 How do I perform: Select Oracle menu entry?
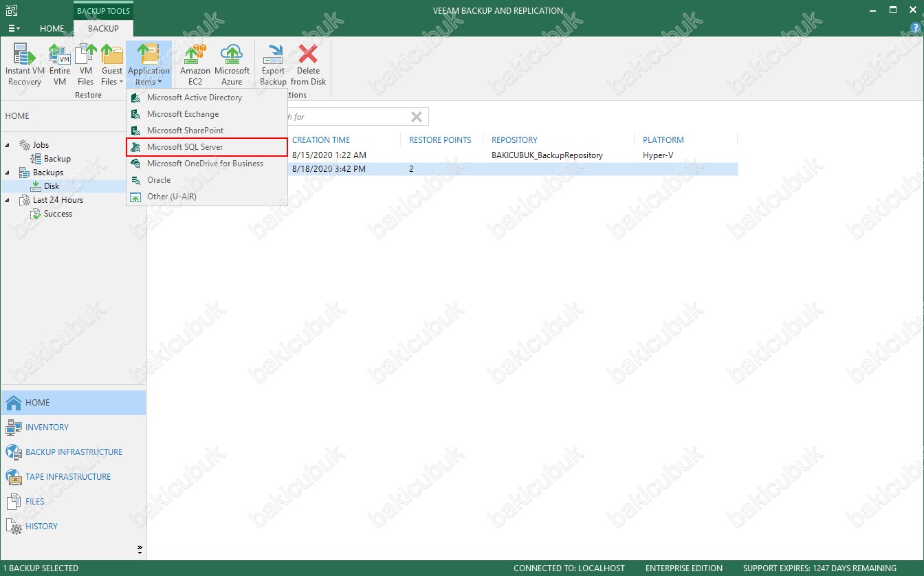click(206, 180)
